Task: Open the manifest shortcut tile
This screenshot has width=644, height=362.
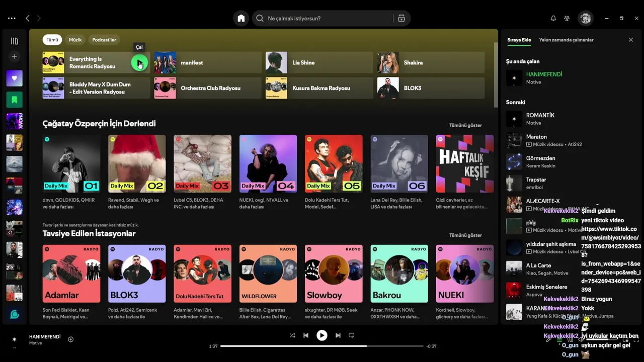Action: pos(208,63)
